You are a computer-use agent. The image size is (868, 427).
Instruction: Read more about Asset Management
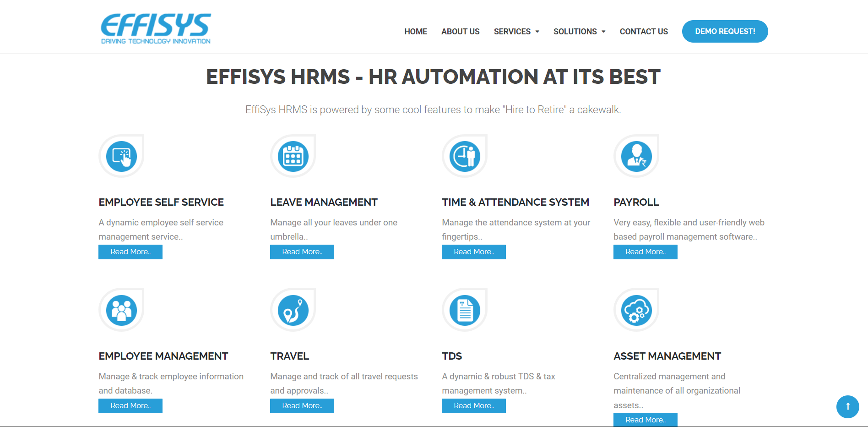click(646, 420)
